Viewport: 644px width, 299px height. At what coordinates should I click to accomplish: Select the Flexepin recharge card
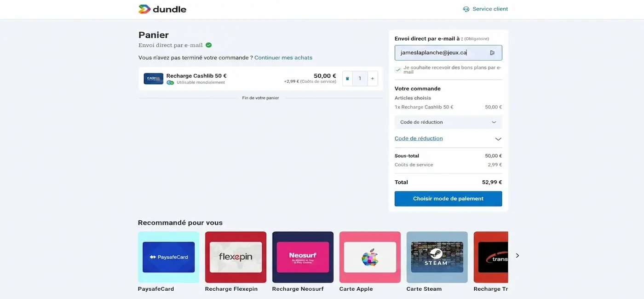tap(236, 257)
